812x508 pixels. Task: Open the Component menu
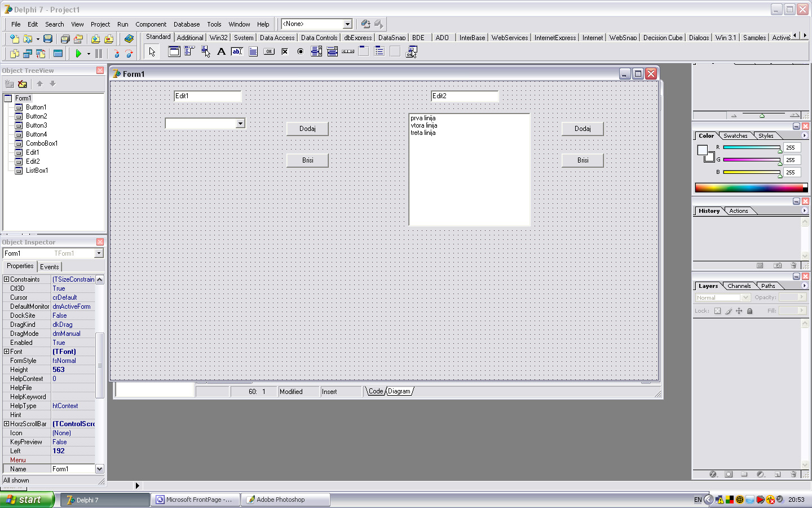pyautogui.click(x=151, y=24)
